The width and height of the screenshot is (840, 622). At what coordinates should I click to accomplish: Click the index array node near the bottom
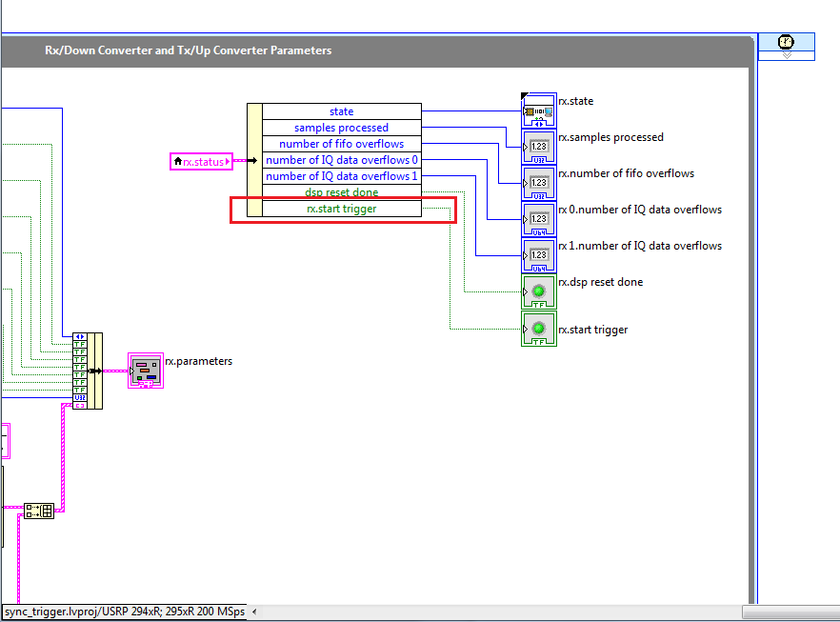[x=40, y=510]
